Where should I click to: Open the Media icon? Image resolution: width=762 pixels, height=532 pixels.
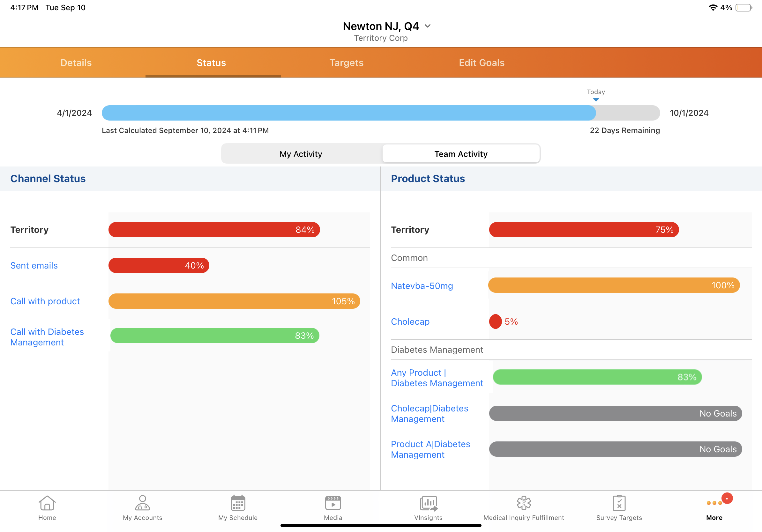[x=333, y=503]
